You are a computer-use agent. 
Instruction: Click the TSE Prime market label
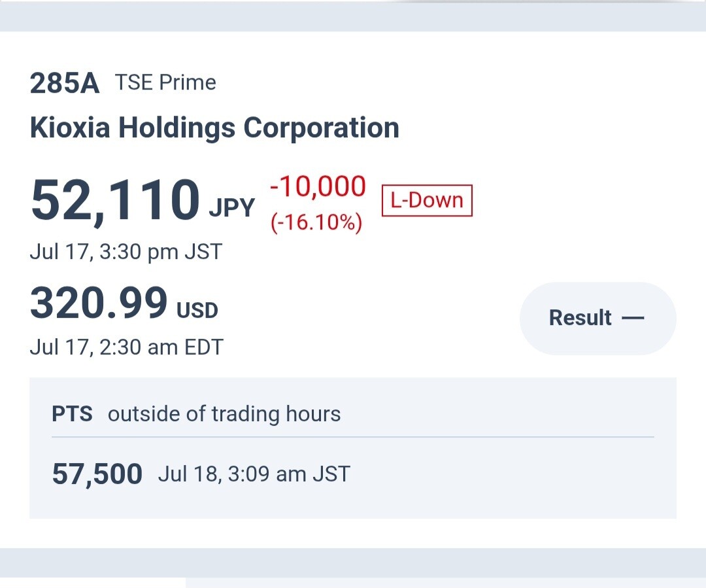pyautogui.click(x=165, y=82)
